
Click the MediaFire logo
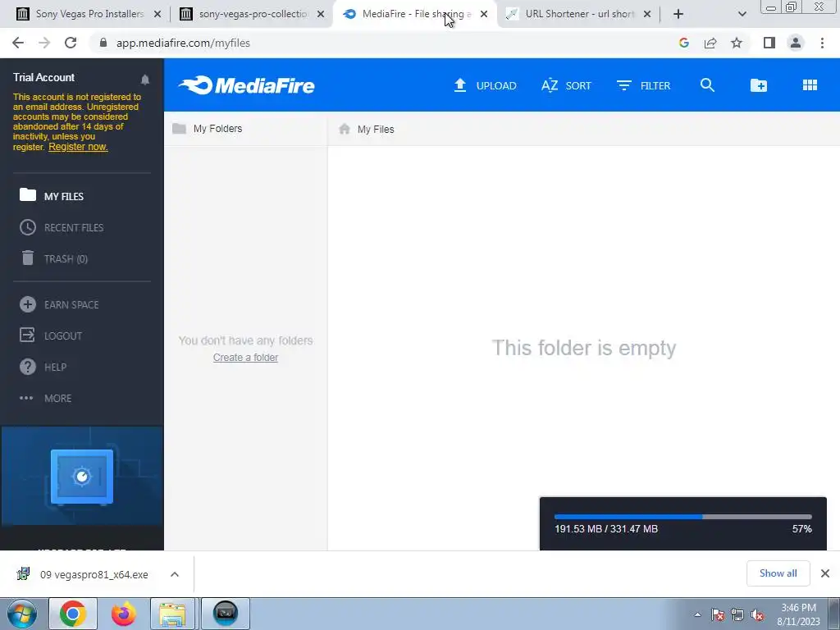coord(246,85)
